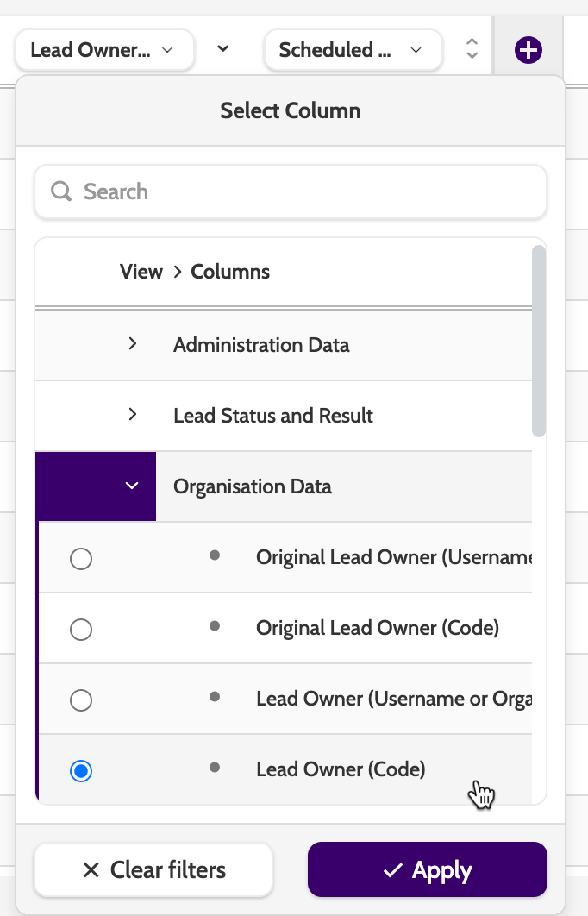The image size is (588, 916).
Task: Click the Original Lead Owner (Code) list entry
Action: point(377,628)
